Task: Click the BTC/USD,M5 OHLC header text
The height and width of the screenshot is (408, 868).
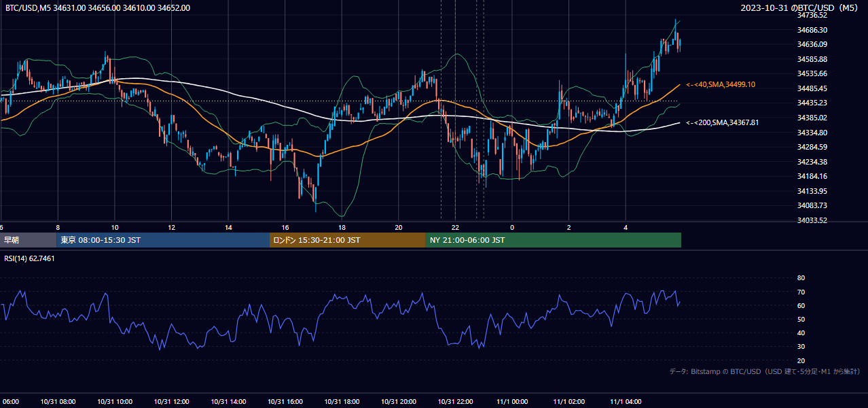Action: [x=98, y=8]
